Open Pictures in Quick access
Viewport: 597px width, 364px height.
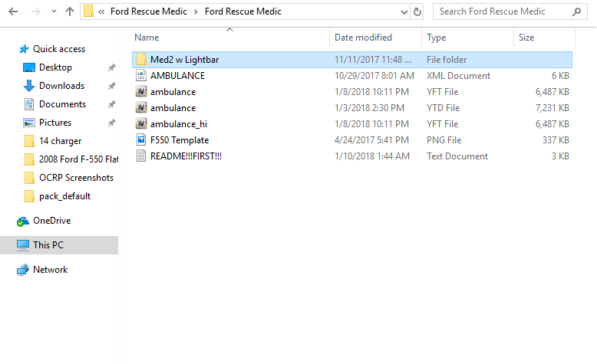pyautogui.click(x=55, y=123)
